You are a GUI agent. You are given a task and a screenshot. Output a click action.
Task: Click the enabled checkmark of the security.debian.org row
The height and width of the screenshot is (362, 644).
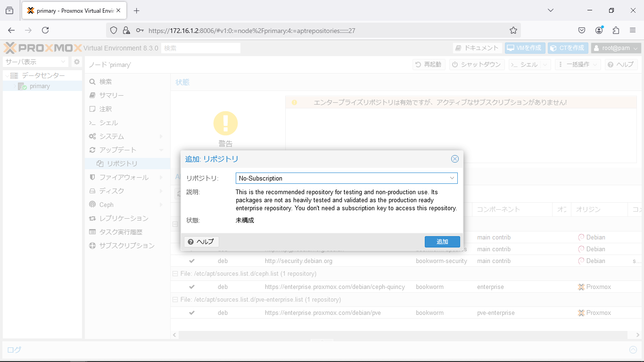click(x=192, y=261)
